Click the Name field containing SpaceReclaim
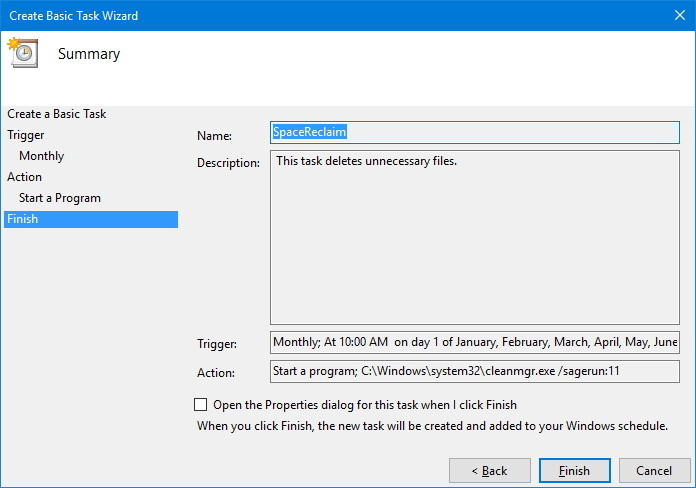Viewport: 696px width, 488px height. tap(474, 132)
